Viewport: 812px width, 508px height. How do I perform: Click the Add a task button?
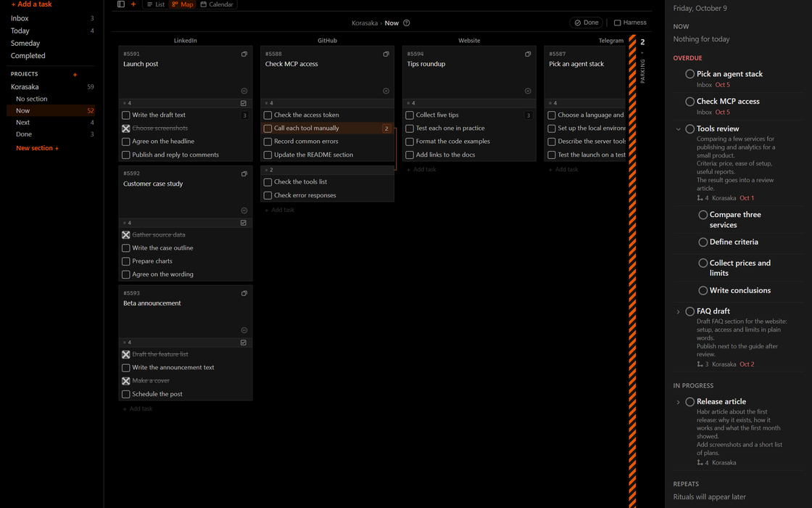(32, 4)
